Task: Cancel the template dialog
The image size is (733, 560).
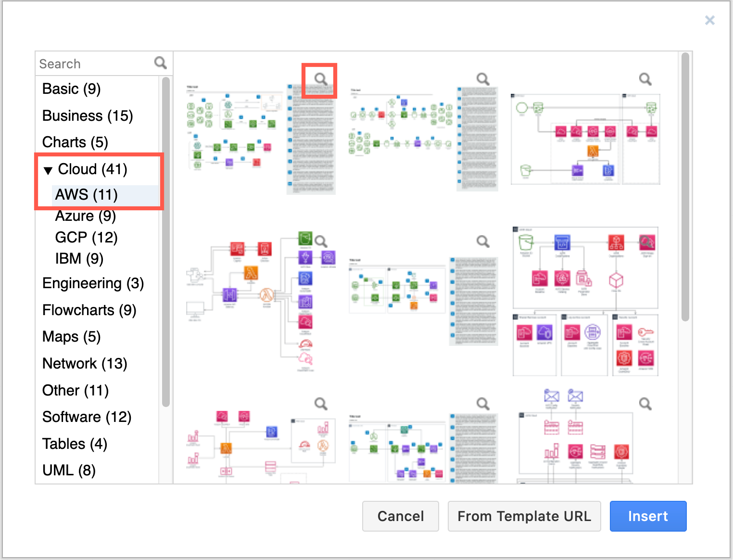Action: [400, 516]
